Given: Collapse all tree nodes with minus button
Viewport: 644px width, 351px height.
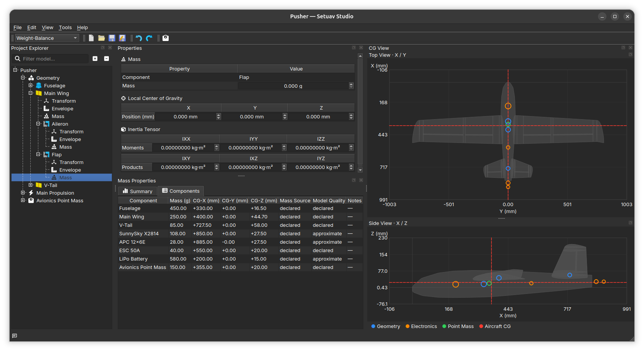Looking at the screenshot, I should tap(107, 59).
